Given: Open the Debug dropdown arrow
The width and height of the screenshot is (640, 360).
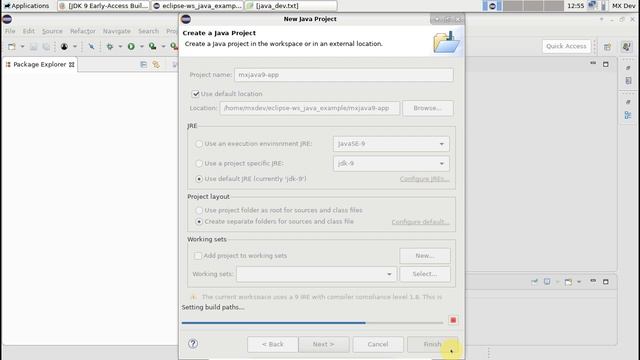Looking at the screenshot, I should pyautogui.click(x=120, y=47).
